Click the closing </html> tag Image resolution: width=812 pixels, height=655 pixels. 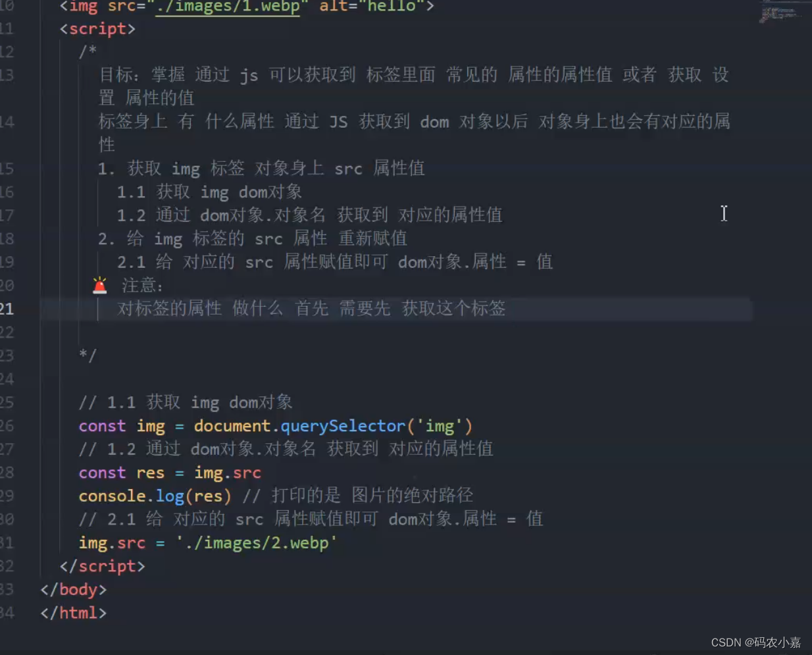72,613
